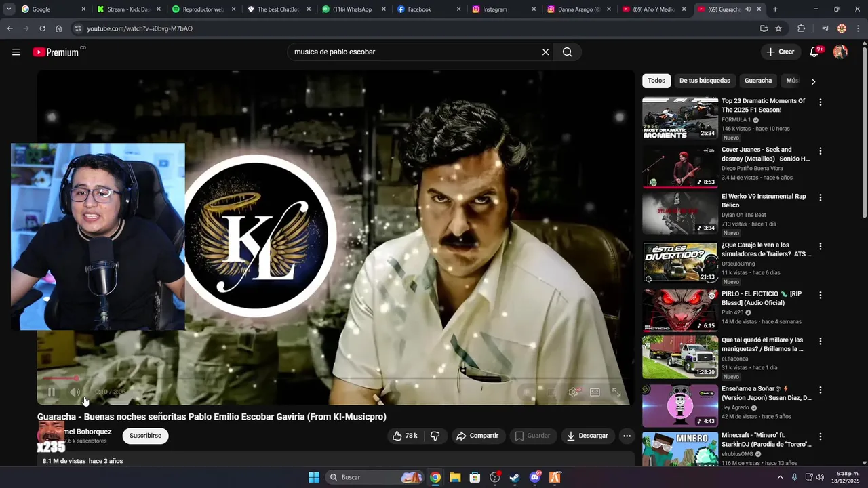Open the YouTube guide hamburger menu
This screenshot has width=868, height=488.
[16, 52]
